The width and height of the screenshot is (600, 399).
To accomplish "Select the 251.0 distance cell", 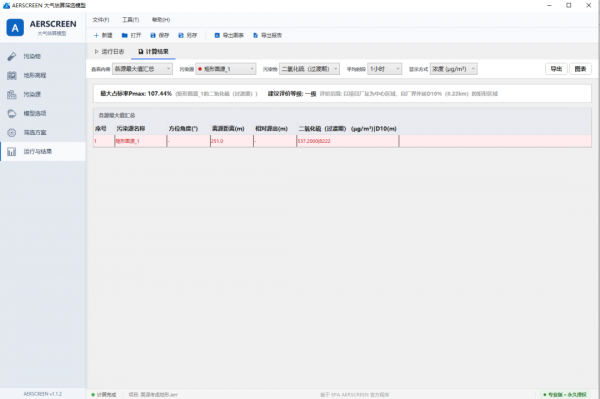I will pos(232,141).
